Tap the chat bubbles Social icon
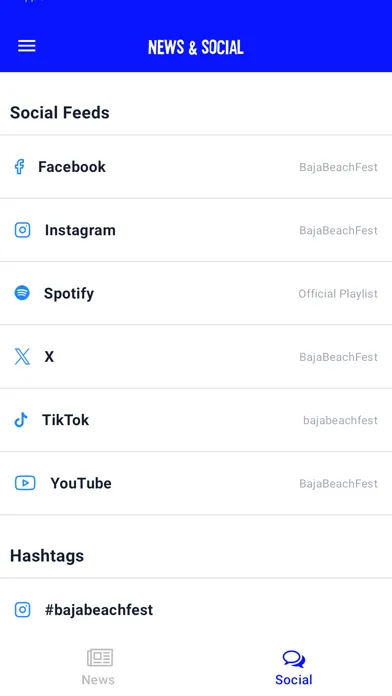Image resolution: width=392 pixels, height=696 pixels. (294, 659)
